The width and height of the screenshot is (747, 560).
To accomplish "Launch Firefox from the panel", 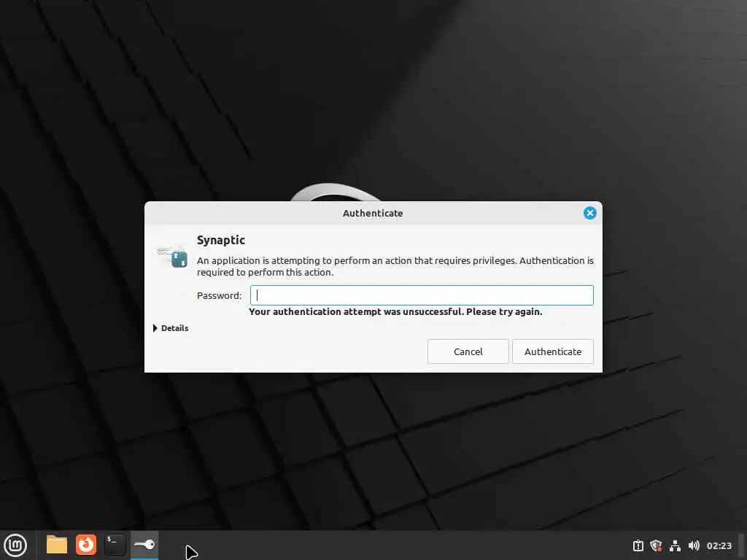I will click(86, 545).
